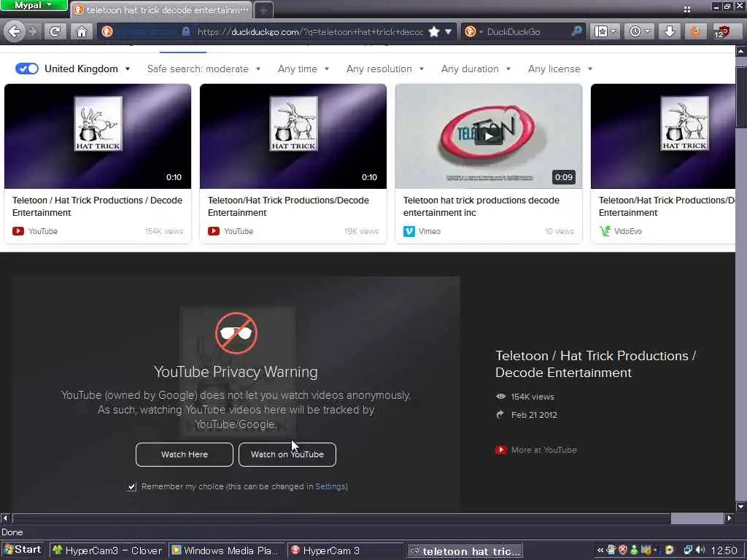Viewport: 747px width, 560px height.
Task: Open the bookmarks menu toolbar icon
Action: pyautogui.click(x=605, y=31)
